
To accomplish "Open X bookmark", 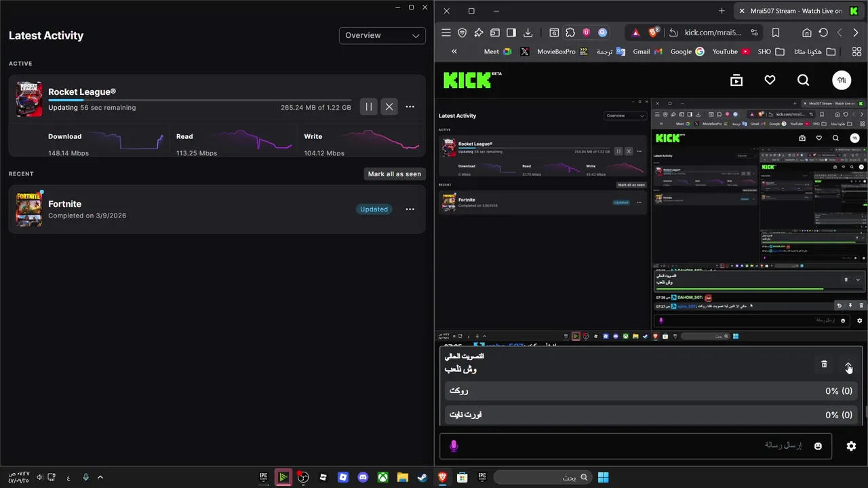I will [525, 52].
